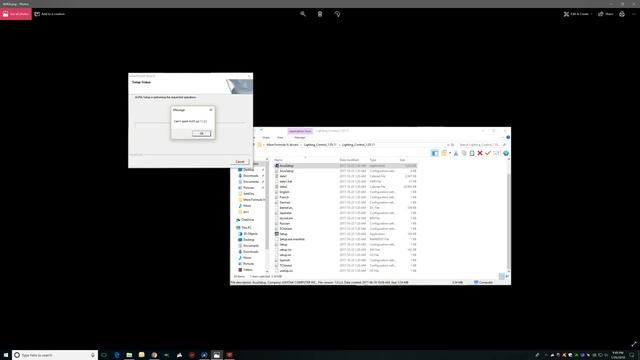Select the Setup.exe.manifest file row

pos(345,239)
